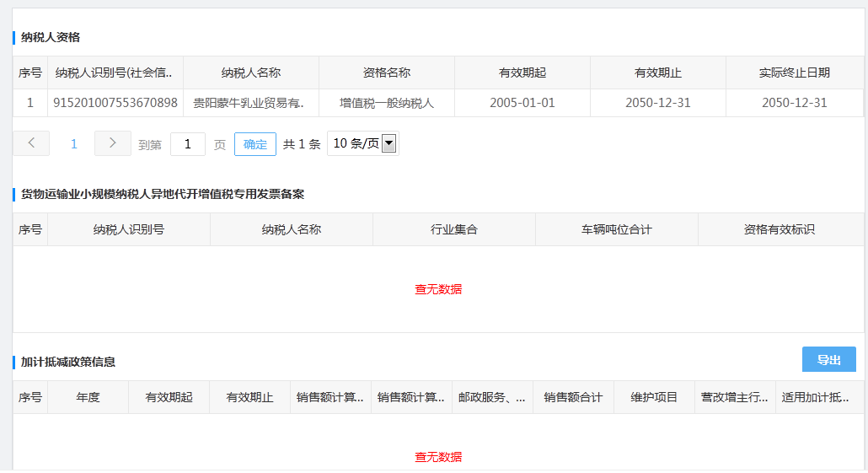Click the 确定 pagination confirm button

point(255,144)
